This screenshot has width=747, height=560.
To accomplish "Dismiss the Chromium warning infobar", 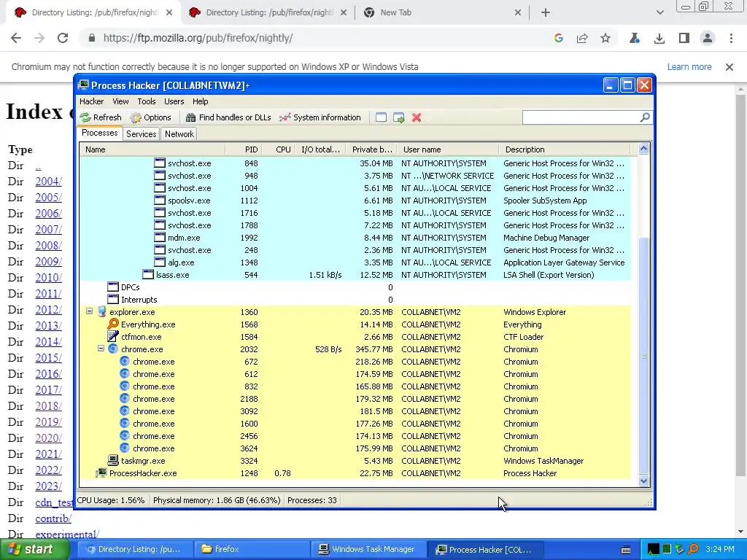I will pos(729,67).
